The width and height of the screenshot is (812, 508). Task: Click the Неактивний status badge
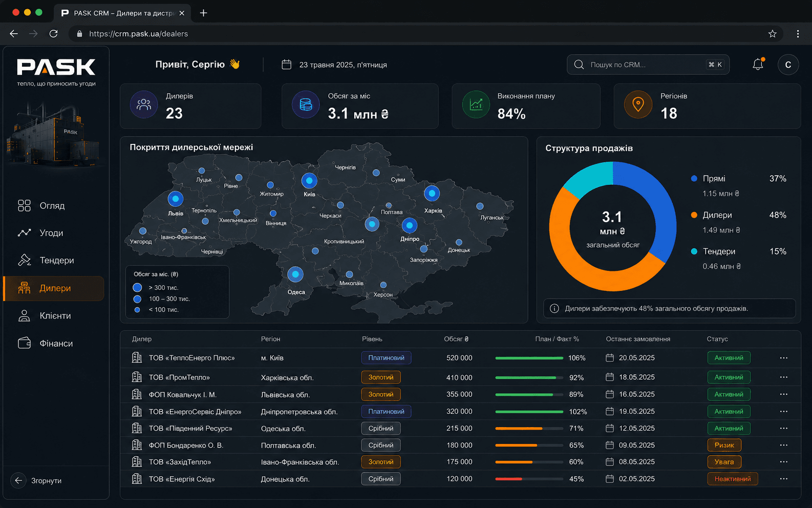[x=733, y=479]
